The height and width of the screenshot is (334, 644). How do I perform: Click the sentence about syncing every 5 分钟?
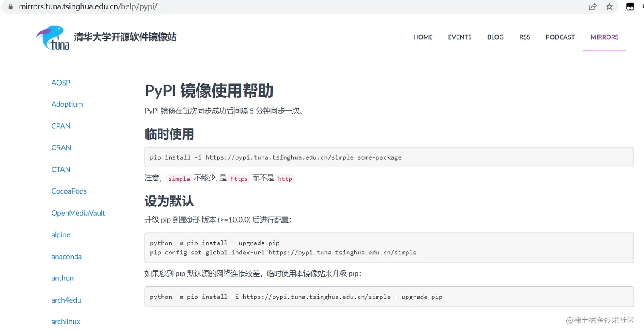click(x=224, y=111)
